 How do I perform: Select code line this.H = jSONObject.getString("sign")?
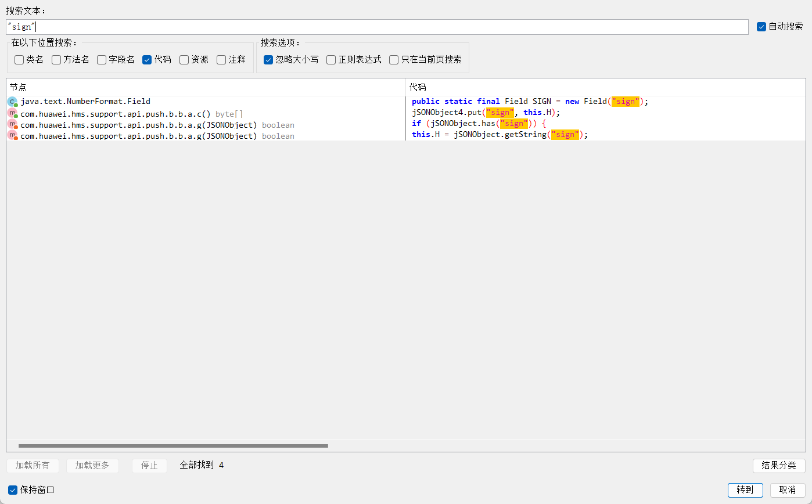605,135
